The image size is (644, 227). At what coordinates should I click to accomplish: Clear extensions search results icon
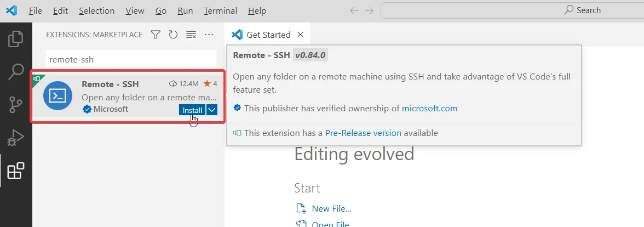(191, 35)
